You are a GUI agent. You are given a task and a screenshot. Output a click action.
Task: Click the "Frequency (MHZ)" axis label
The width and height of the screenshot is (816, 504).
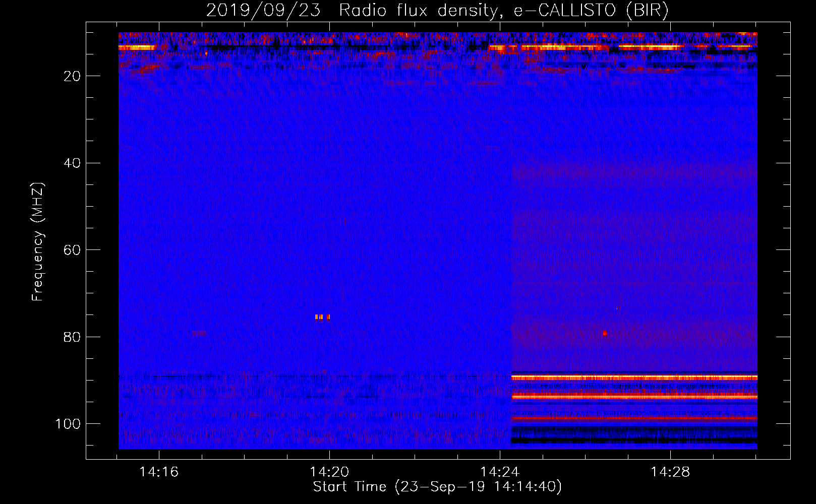(38, 242)
